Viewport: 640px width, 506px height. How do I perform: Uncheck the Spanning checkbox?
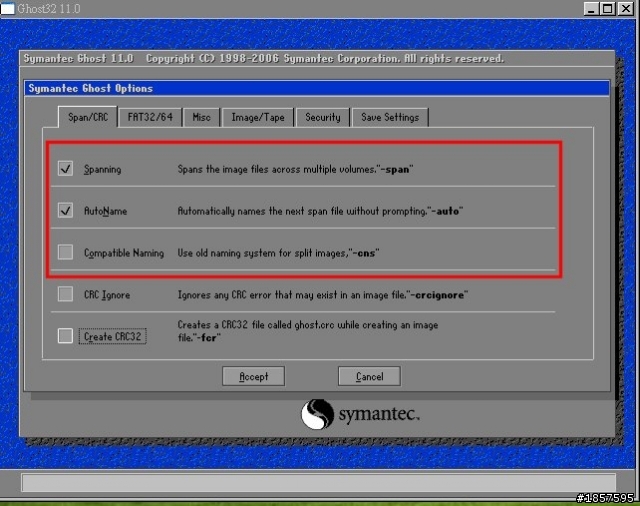(65, 169)
